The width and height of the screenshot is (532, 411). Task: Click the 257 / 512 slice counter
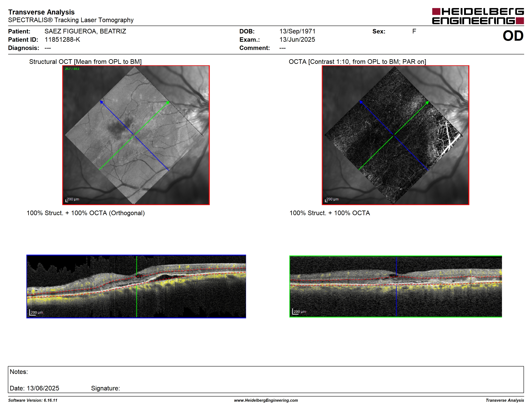(72, 69)
